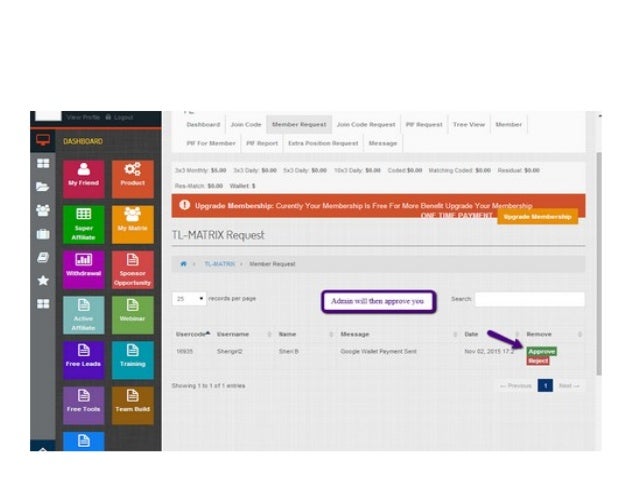Open the Product tile
The width and height of the screenshot is (638, 479).
coord(133,179)
